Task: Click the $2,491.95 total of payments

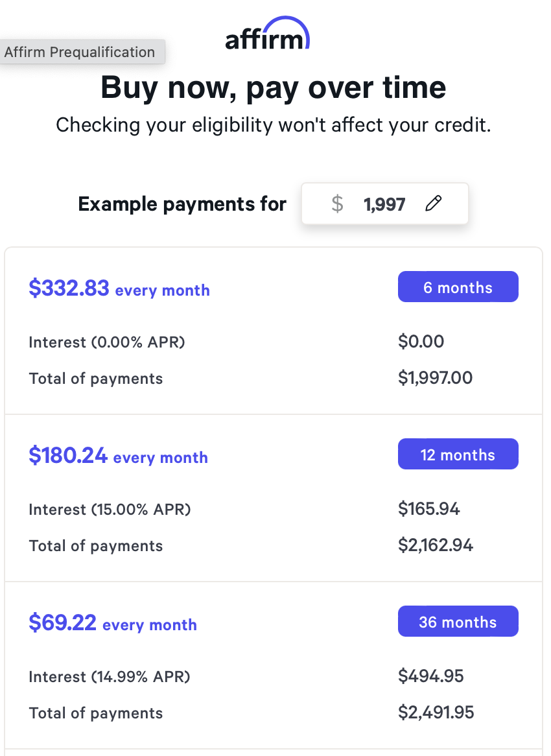Action: [436, 713]
